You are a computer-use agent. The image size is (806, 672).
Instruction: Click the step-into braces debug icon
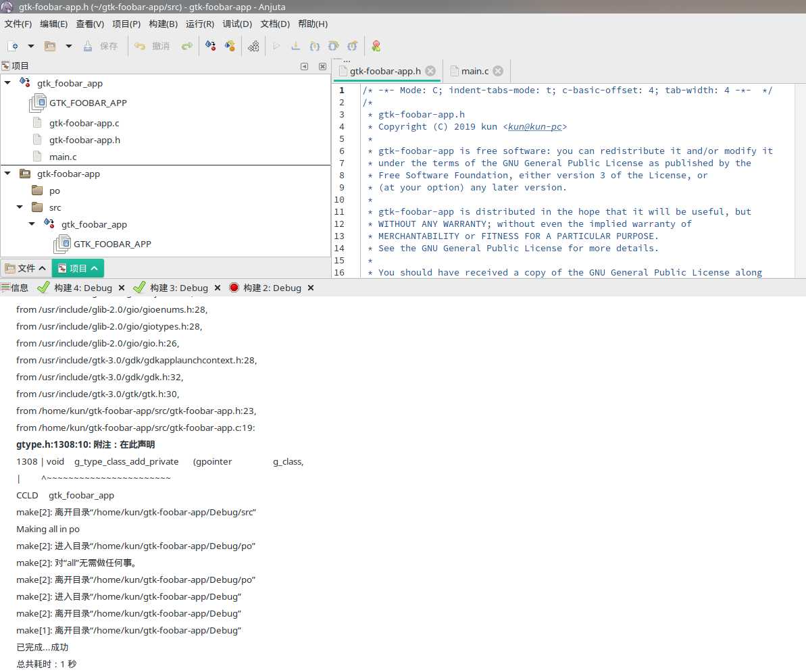click(315, 46)
